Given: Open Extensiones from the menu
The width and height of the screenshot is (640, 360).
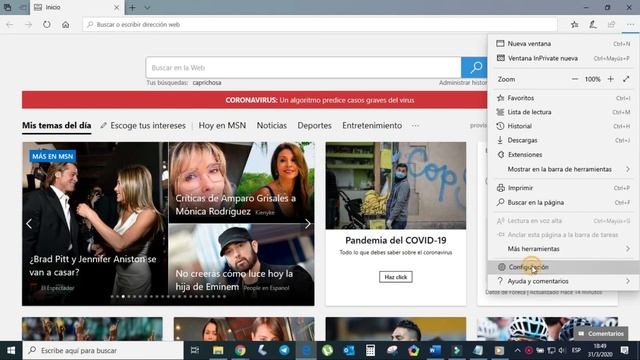Looking at the screenshot, I should (563, 155).
